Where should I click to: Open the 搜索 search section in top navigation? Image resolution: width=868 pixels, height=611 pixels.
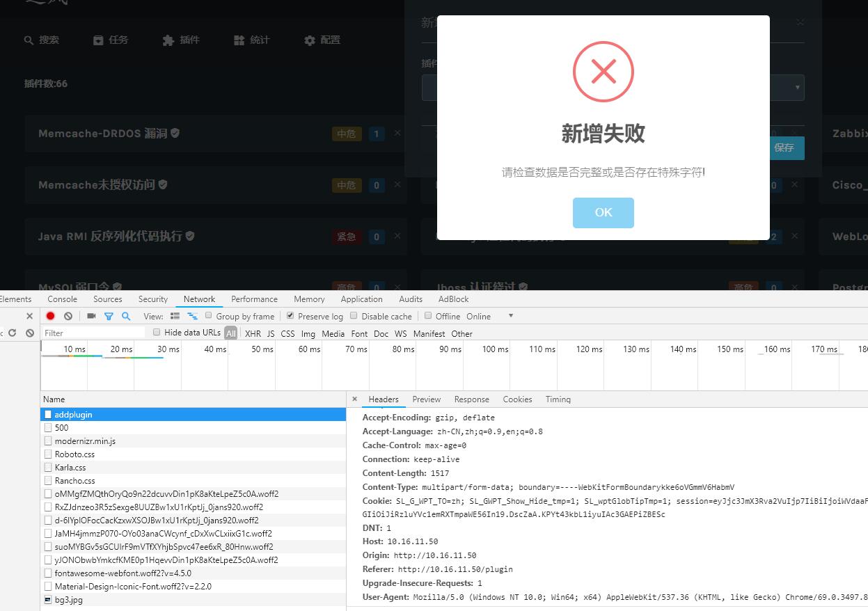pyautogui.click(x=42, y=40)
